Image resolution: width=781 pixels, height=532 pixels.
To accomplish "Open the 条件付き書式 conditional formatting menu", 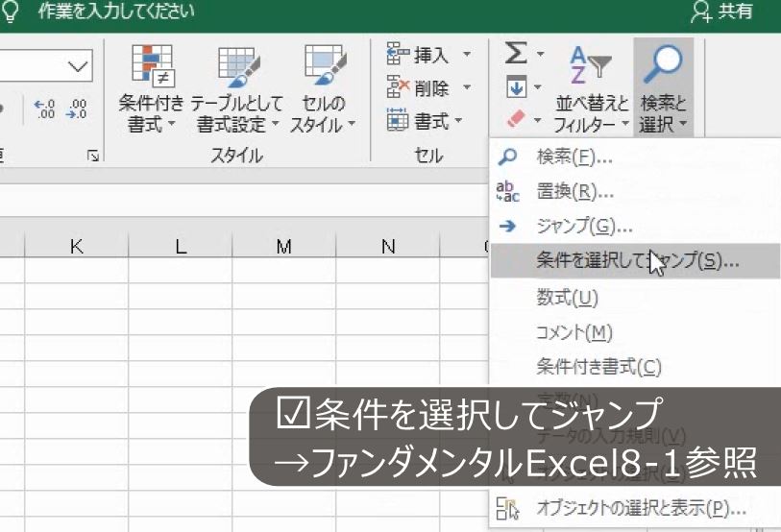I will (x=151, y=89).
